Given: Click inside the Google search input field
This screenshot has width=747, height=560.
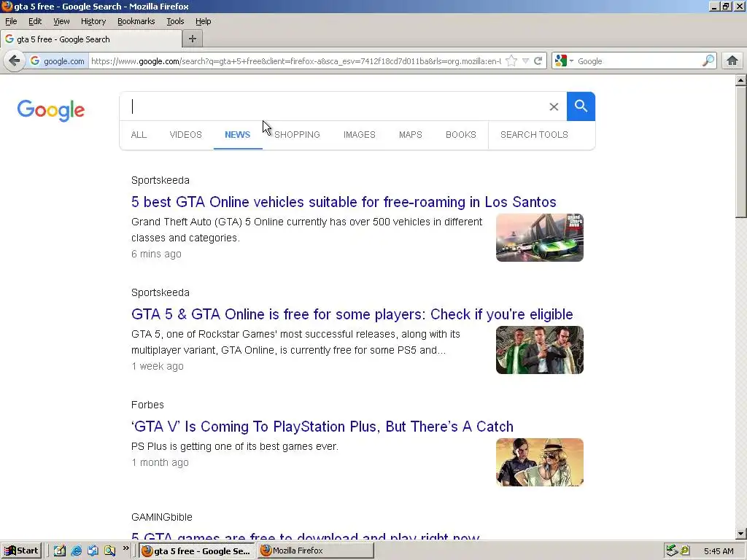Looking at the screenshot, I should (333, 106).
